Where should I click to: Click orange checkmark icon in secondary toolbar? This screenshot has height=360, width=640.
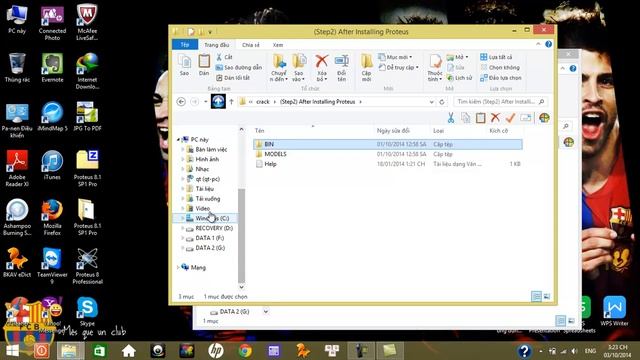point(510,118)
